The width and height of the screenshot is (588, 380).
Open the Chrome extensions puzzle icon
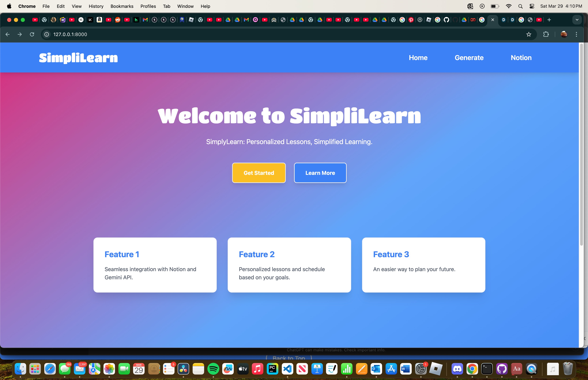point(546,34)
